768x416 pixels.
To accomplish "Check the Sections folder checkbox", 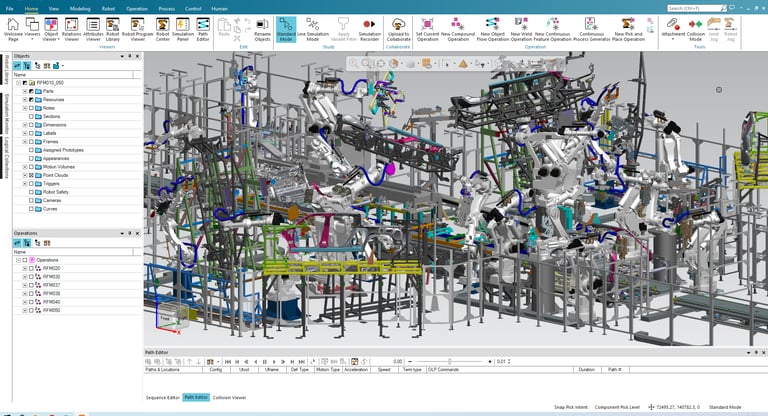I will [x=31, y=116].
